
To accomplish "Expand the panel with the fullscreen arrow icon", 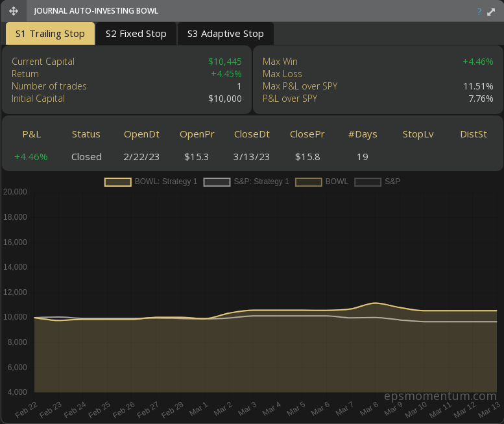I will 491,12.
